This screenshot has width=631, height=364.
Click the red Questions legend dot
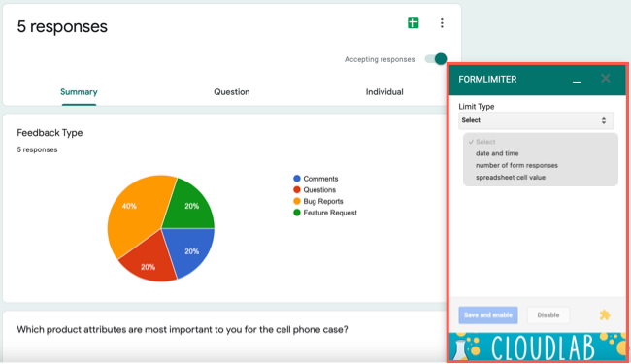point(297,189)
